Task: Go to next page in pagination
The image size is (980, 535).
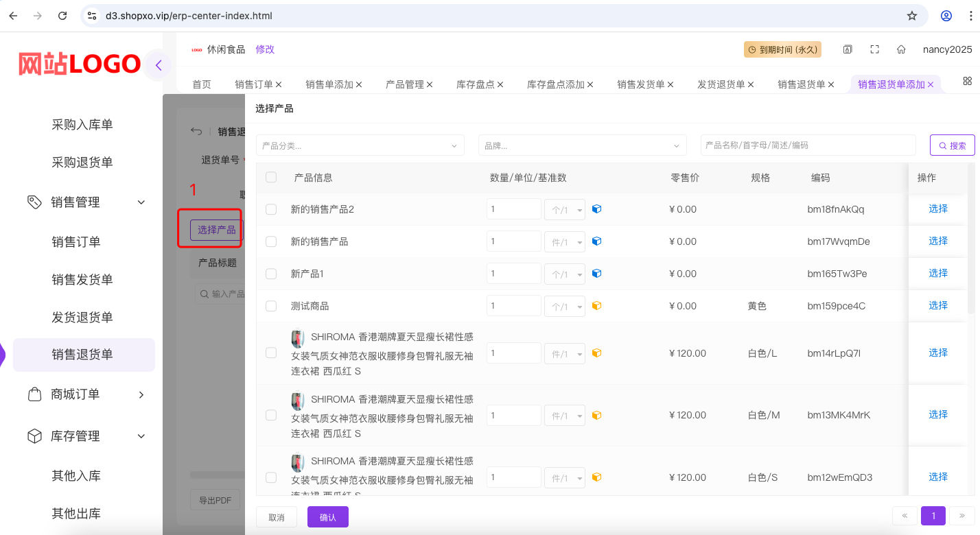Action: coord(962,516)
